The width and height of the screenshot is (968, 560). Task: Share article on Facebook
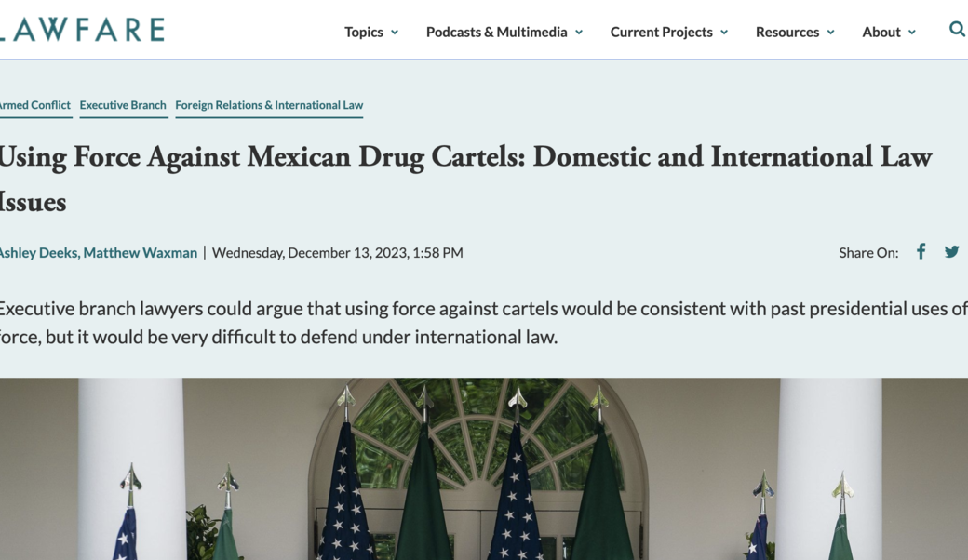(921, 251)
